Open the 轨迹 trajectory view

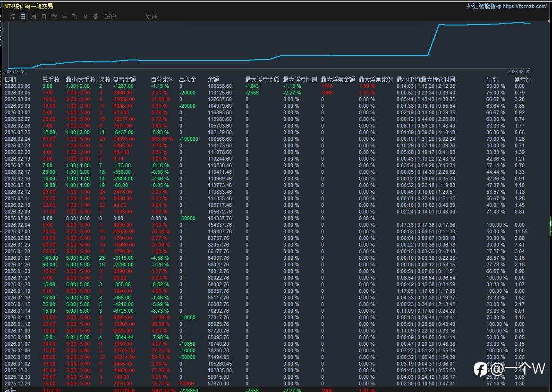(151, 17)
